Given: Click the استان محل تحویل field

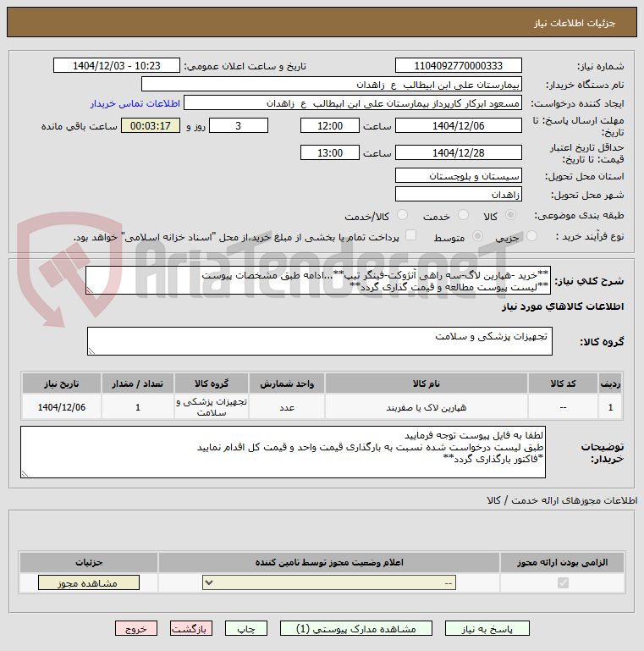Looking at the screenshot, I should coord(459,175).
